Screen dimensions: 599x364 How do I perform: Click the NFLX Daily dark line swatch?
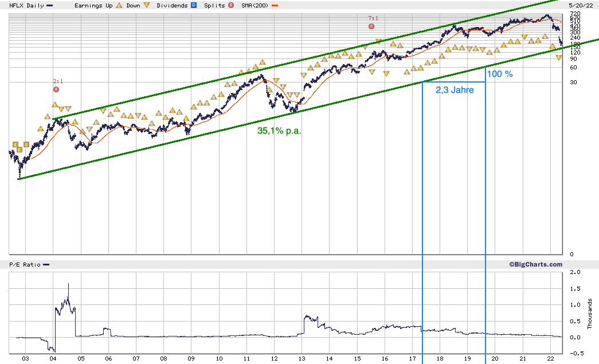(50, 6)
